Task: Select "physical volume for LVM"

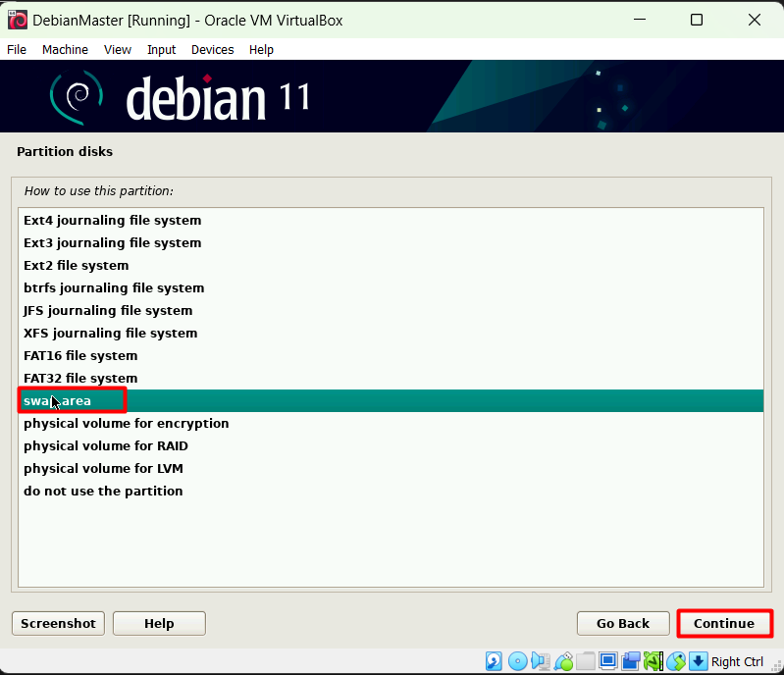Action: (x=391, y=468)
